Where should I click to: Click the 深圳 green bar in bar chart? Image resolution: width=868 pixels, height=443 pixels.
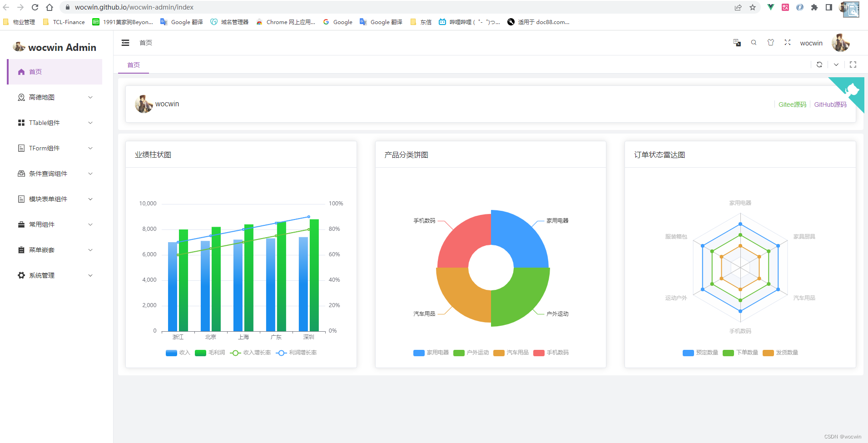[x=314, y=275]
